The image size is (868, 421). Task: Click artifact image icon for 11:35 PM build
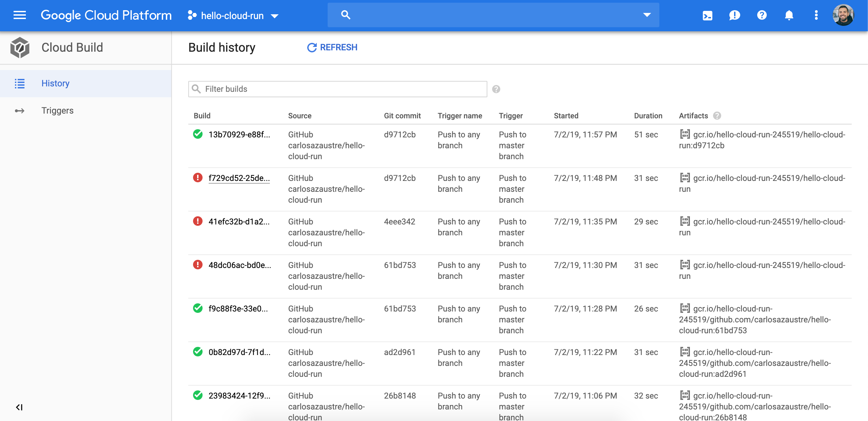point(685,221)
